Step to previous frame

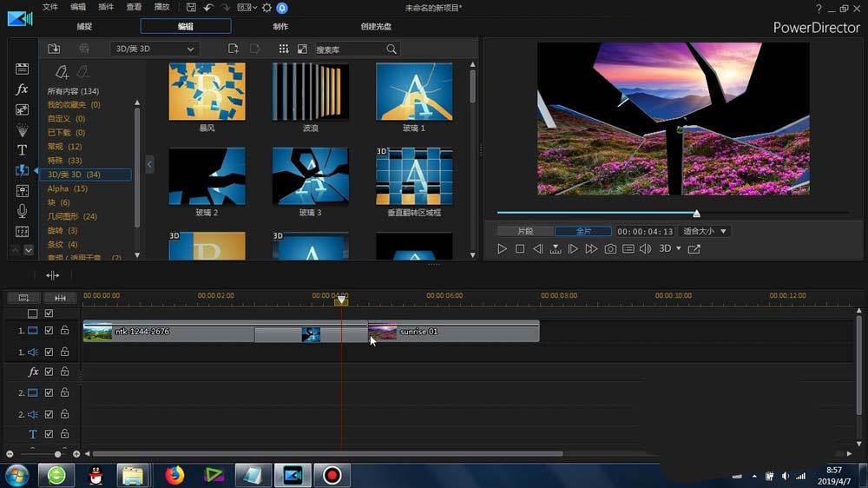537,248
